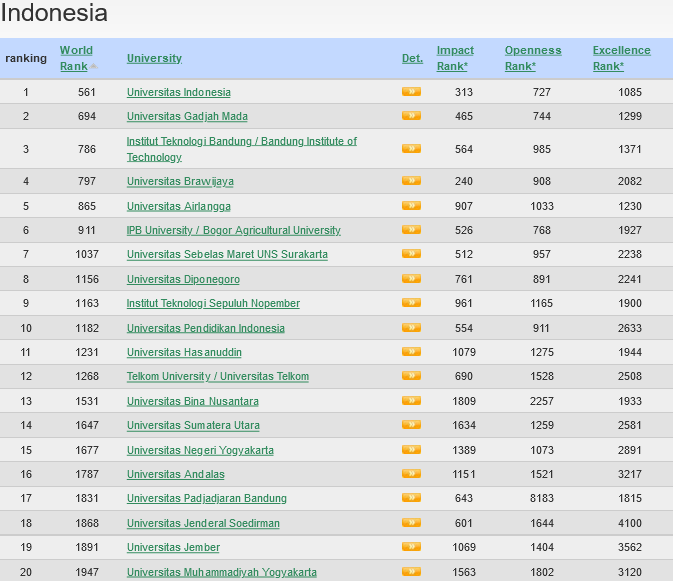673x581 pixels.
Task: Open Universitas Sebelas Maret UNS Surakarta link
Action: point(227,254)
